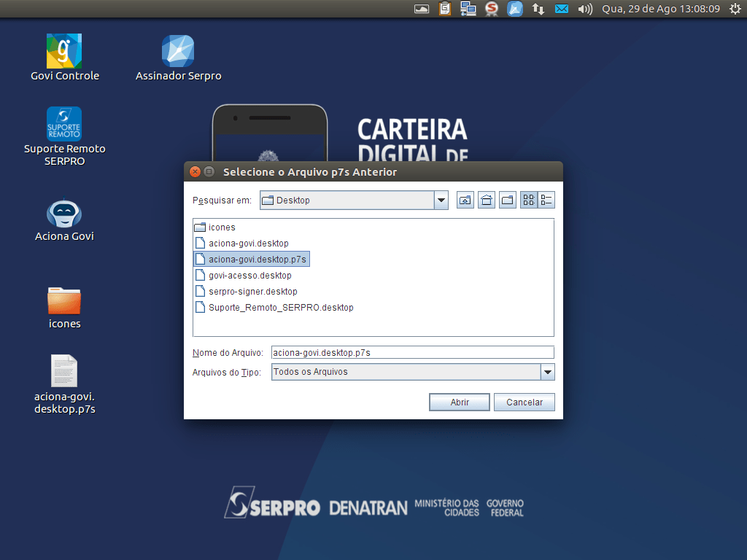Click the Cancelar button

pyautogui.click(x=525, y=402)
